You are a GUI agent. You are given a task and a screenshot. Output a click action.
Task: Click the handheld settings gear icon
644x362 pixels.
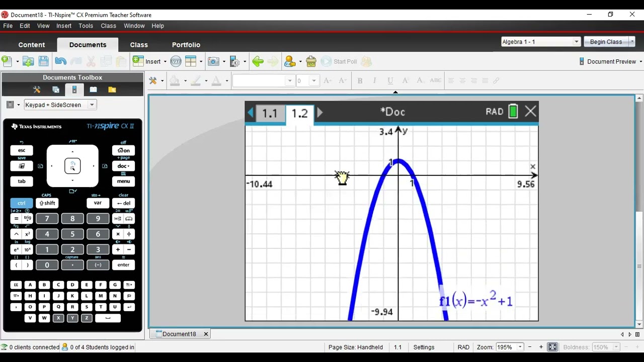(235, 61)
